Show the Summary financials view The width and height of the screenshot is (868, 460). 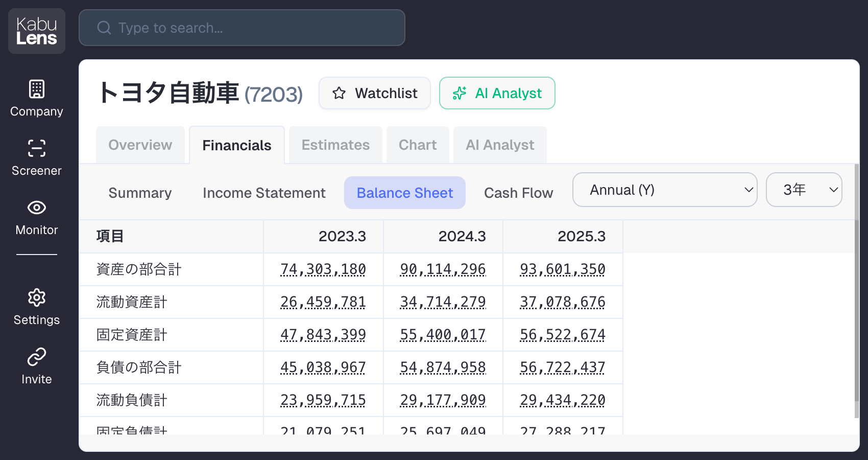click(x=140, y=193)
